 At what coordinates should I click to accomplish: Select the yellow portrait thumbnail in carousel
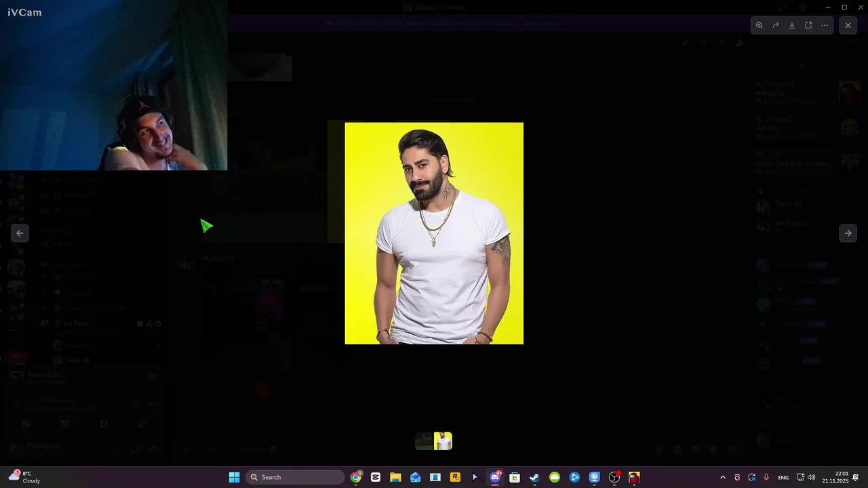point(443,441)
